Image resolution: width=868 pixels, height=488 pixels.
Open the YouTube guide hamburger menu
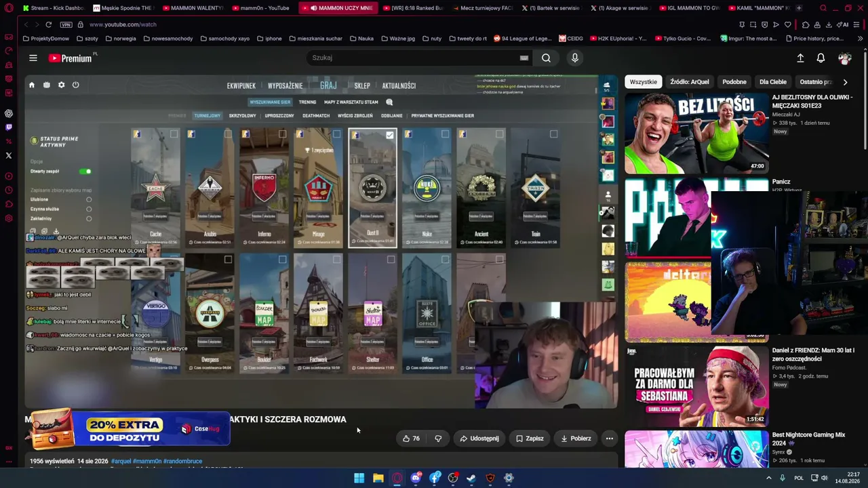[33, 58]
